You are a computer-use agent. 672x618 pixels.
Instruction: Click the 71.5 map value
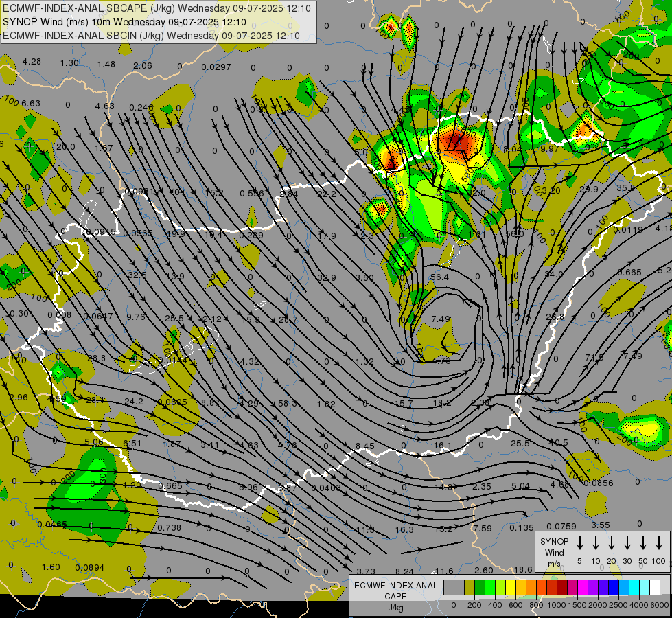594,358
